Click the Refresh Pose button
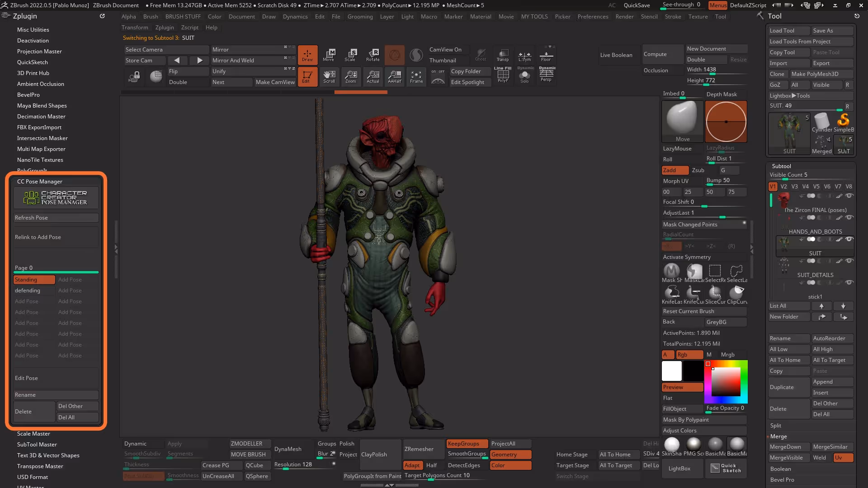This screenshot has width=868, height=488. click(56, 218)
